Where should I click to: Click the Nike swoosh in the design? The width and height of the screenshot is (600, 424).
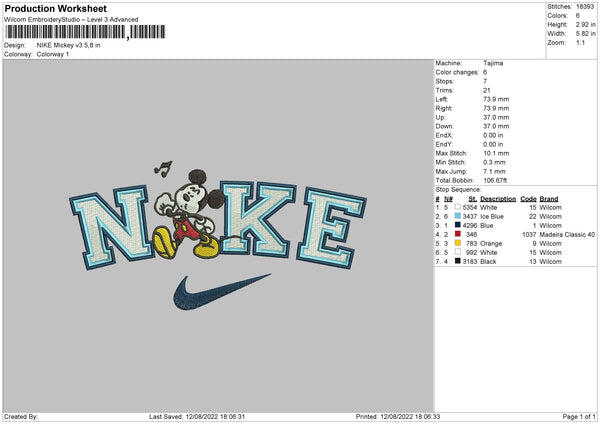coord(222,292)
